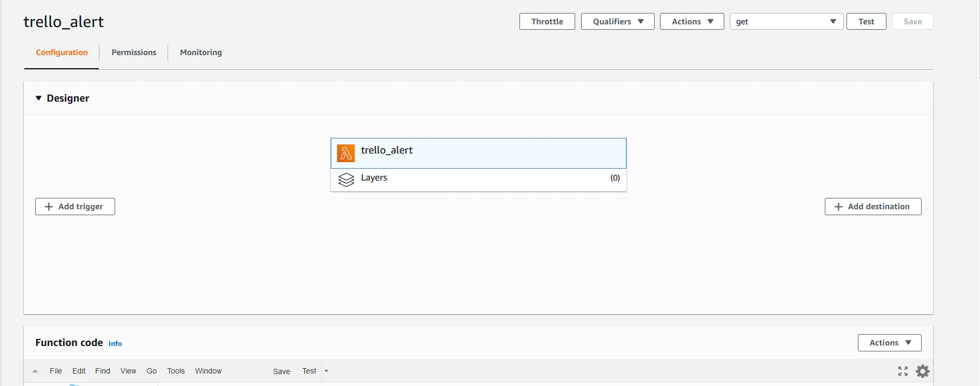Screen dimensions: 980x386
Task: Click the Layers count (0)
Action: tap(615, 178)
